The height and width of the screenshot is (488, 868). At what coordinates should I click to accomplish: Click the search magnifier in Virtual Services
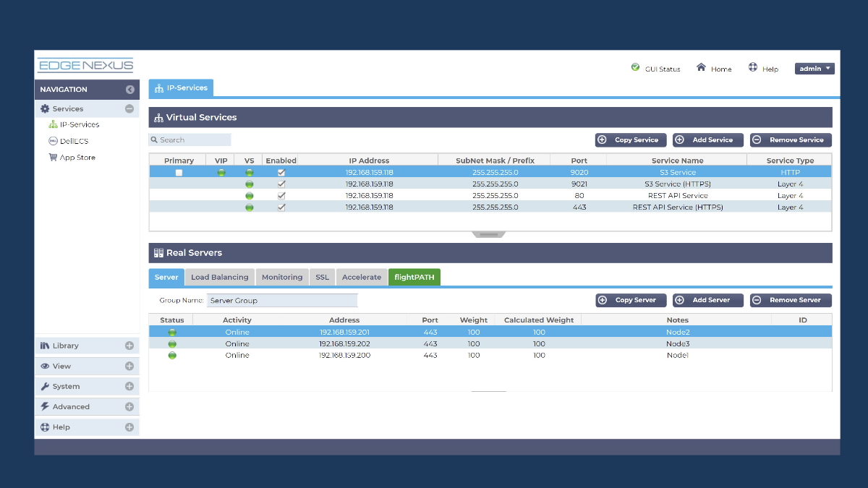coord(154,139)
